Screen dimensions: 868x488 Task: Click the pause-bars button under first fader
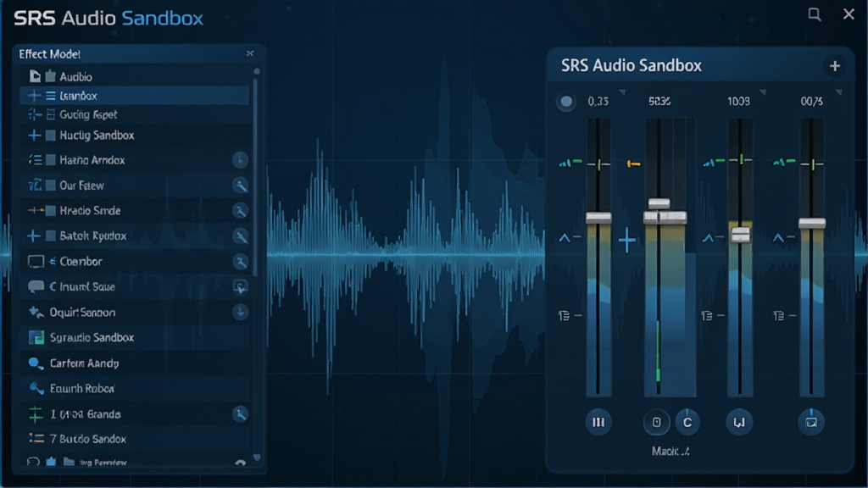pyautogui.click(x=598, y=422)
